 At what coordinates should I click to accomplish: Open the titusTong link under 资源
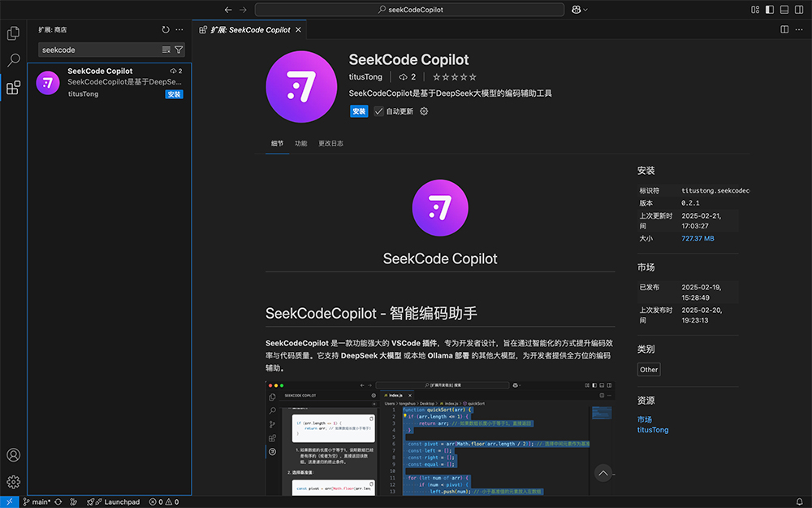(653, 429)
